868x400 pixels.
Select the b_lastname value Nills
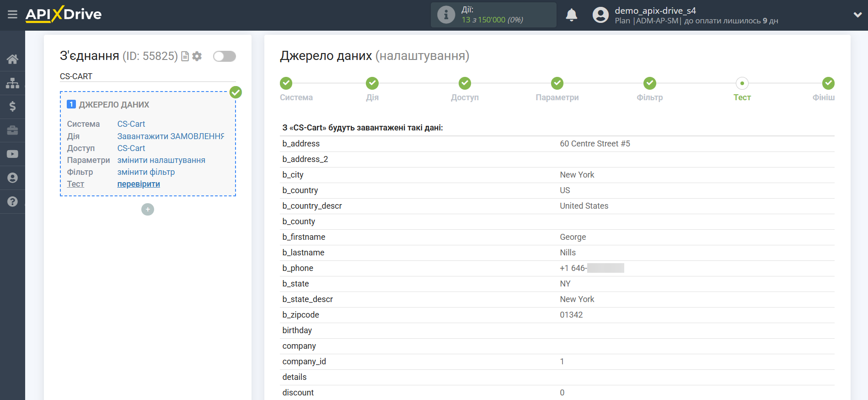point(568,253)
